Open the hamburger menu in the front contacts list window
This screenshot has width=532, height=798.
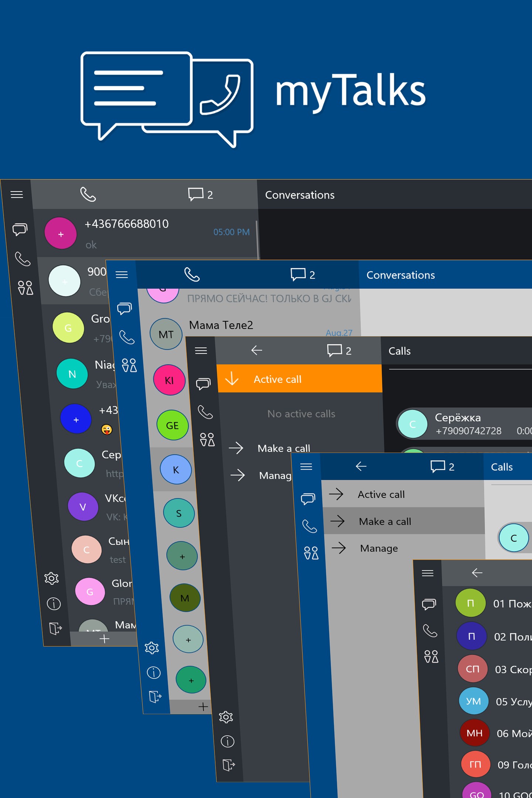tap(428, 573)
